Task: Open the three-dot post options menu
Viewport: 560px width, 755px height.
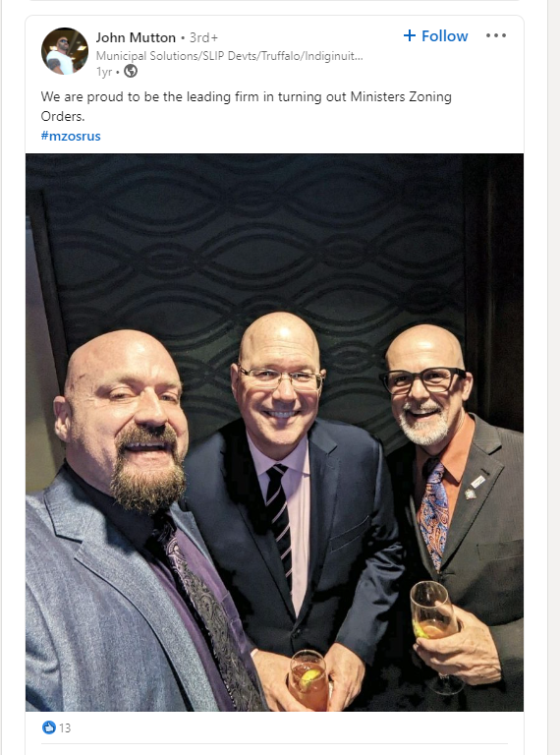Action: pos(496,35)
